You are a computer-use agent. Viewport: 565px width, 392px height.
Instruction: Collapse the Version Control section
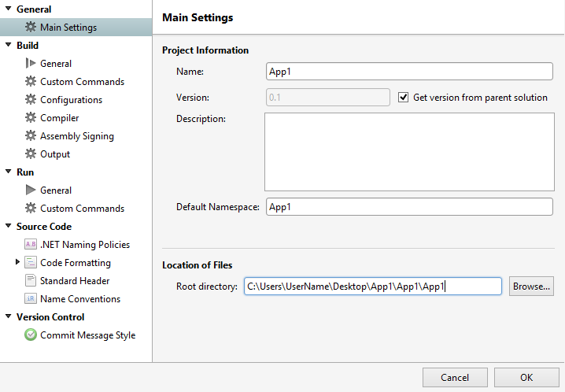pyautogui.click(x=8, y=317)
